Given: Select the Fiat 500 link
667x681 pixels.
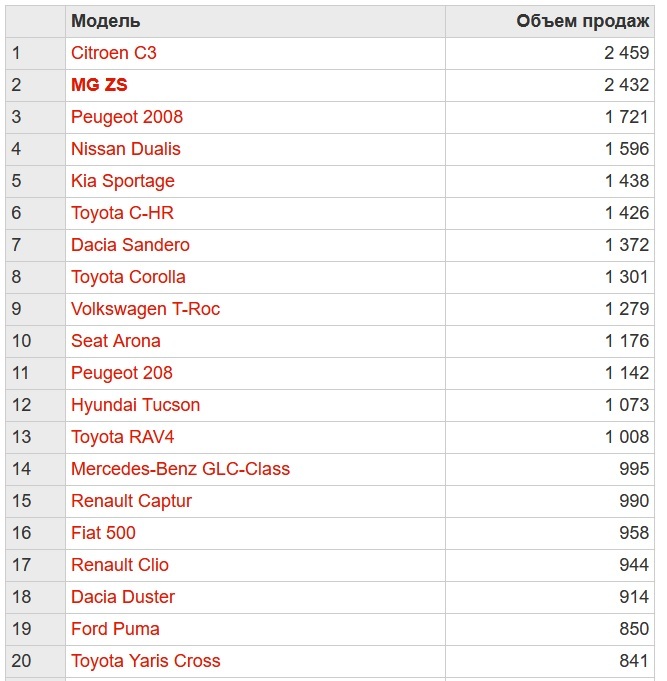Looking at the screenshot, I should (x=103, y=533).
